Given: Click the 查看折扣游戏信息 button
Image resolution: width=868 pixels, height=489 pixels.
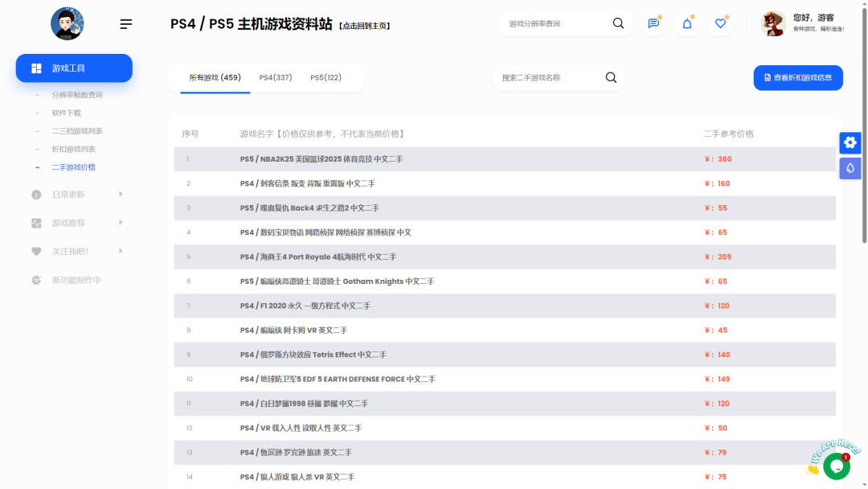Looking at the screenshot, I should pyautogui.click(x=798, y=77).
